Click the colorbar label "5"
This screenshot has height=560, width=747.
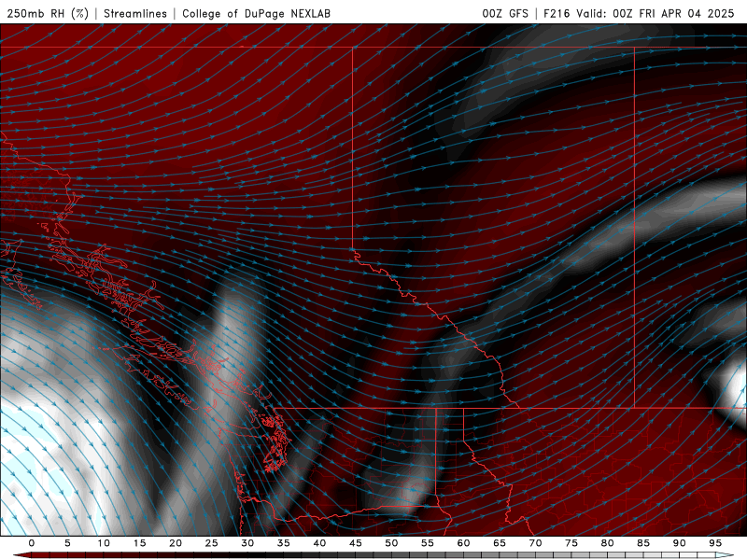pyautogui.click(x=67, y=543)
